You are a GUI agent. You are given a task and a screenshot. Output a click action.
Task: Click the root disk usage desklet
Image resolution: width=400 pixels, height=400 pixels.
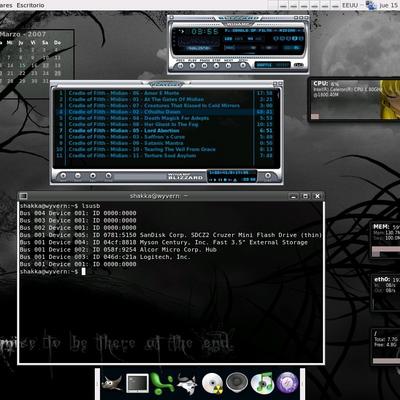click(x=385, y=347)
